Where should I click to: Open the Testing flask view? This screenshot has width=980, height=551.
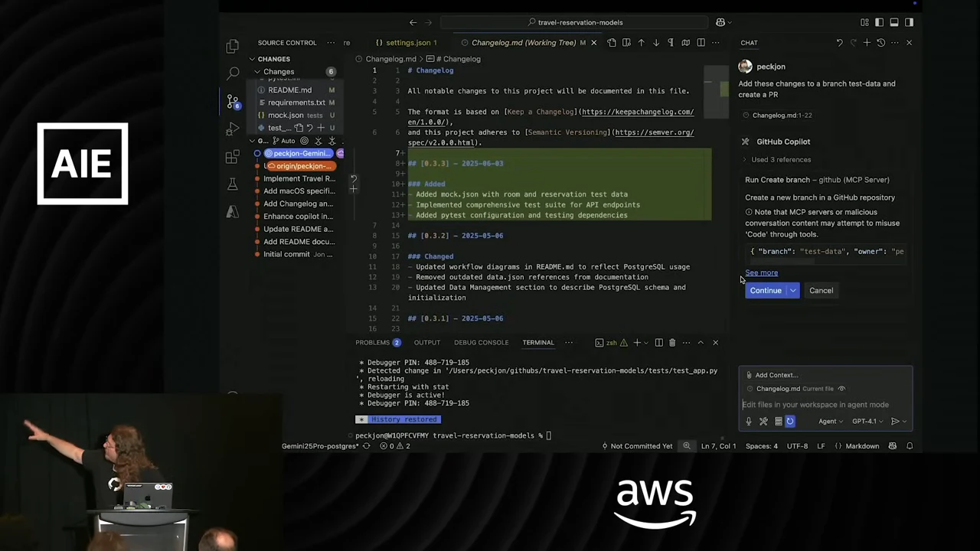click(233, 184)
